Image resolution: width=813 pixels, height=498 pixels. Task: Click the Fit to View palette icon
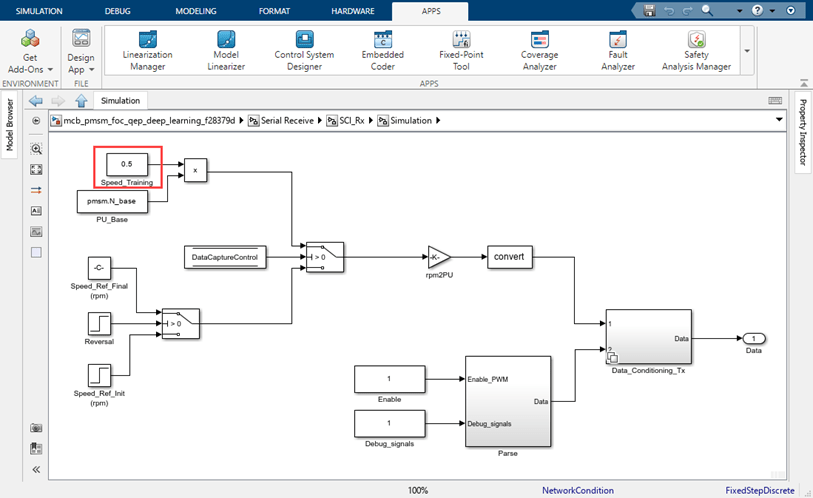pos(37,169)
